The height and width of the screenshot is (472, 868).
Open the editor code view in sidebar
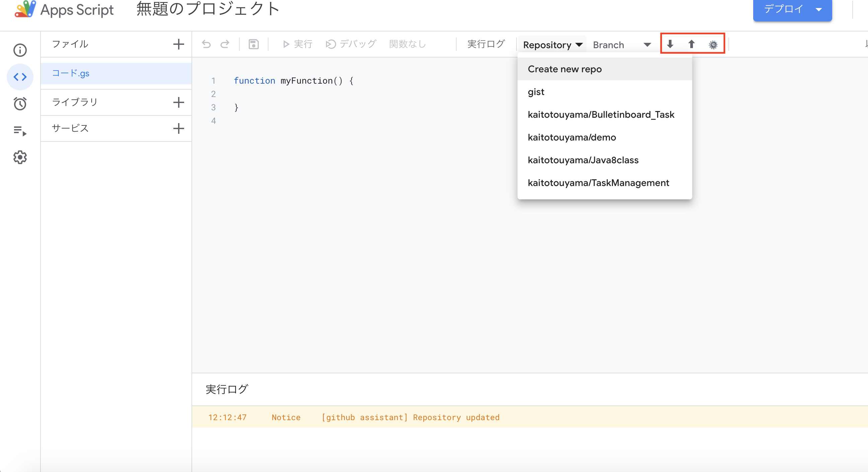[20, 77]
